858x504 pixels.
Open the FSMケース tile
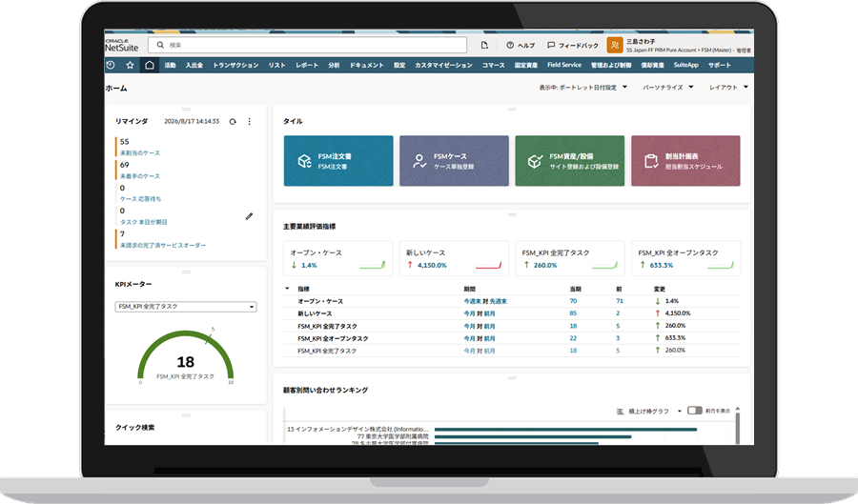tap(454, 161)
